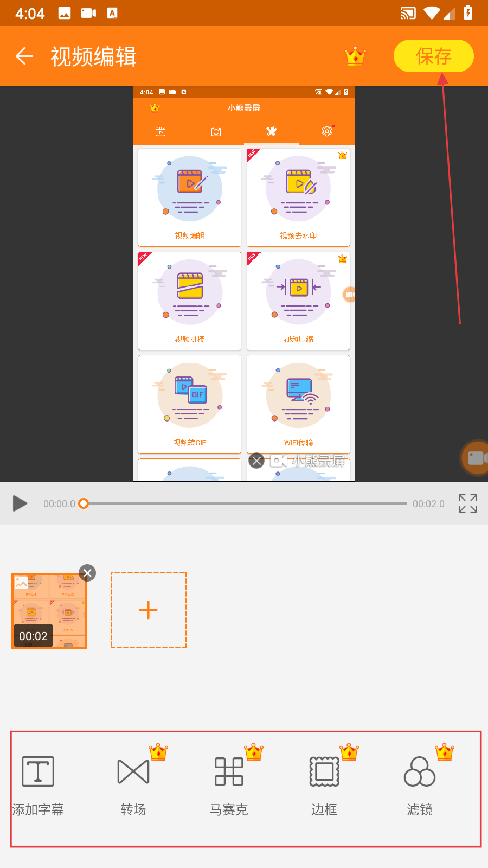Tap the back arrow in header
Image resolution: width=488 pixels, height=868 pixels.
point(24,56)
